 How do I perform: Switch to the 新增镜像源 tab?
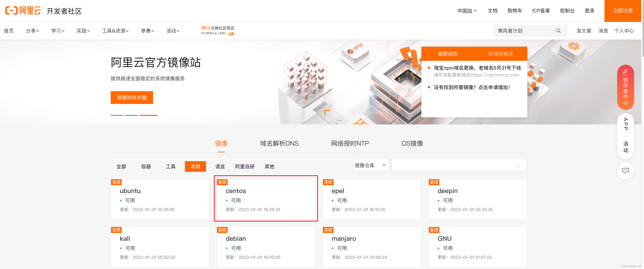[x=500, y=54]
